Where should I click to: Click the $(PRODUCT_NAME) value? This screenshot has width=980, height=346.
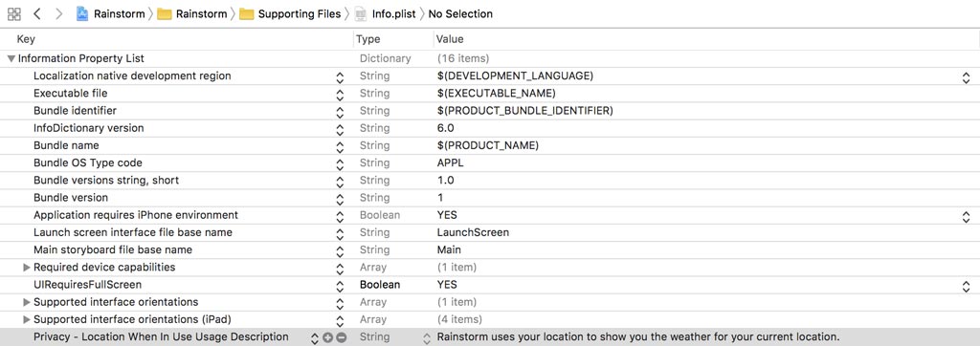[x=487, y=145]
